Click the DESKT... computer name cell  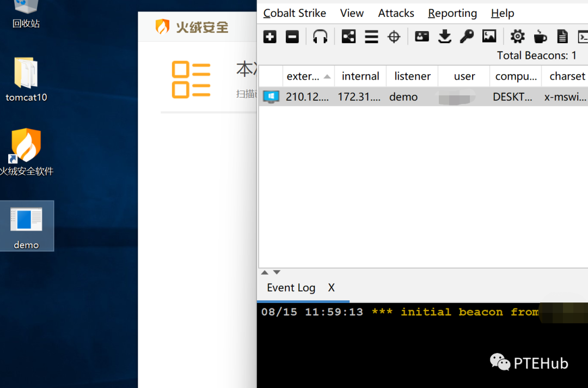[516, 97]
